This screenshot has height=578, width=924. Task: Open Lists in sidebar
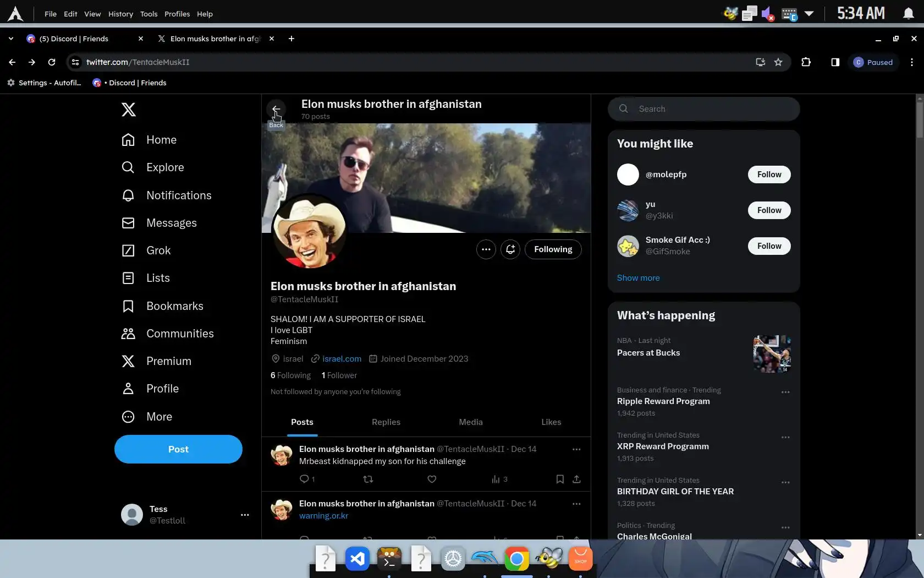pos(145,278)
